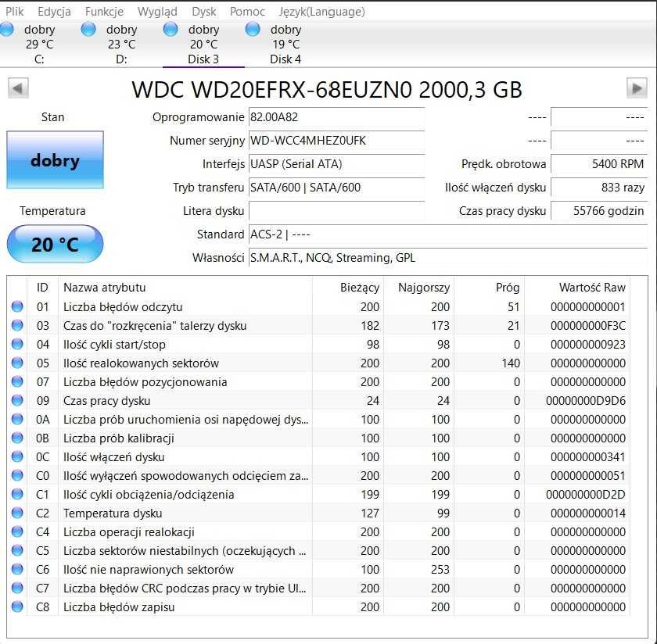Image resolution: width=657 pixels, height=644 pixels.
Task: Click the blue status orb above D:
Action: tap(88, 30)
